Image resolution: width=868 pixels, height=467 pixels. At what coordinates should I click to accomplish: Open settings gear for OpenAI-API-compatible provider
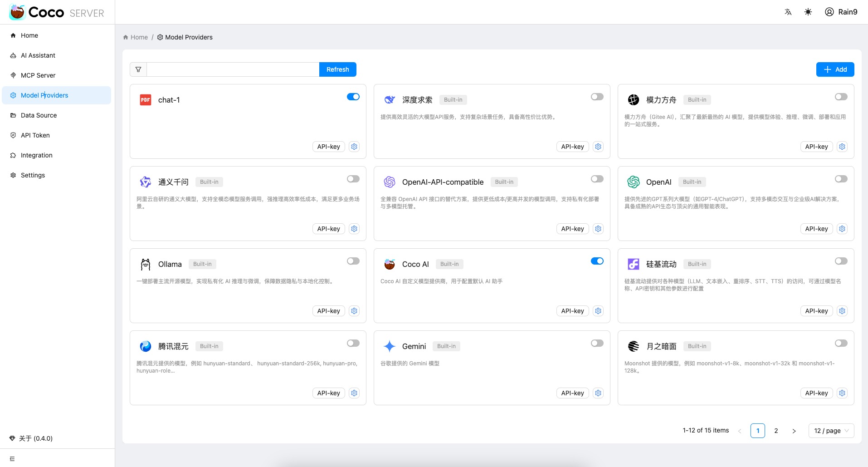click(x=598, y=229)
